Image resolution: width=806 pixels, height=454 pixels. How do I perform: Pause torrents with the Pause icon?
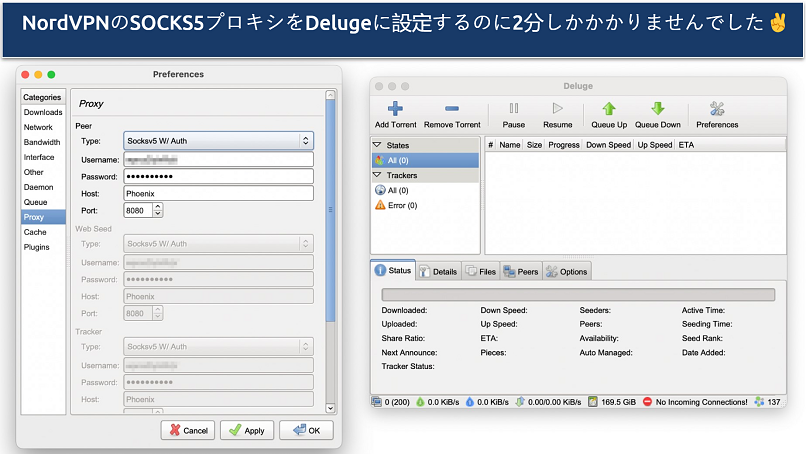point(514,109)
